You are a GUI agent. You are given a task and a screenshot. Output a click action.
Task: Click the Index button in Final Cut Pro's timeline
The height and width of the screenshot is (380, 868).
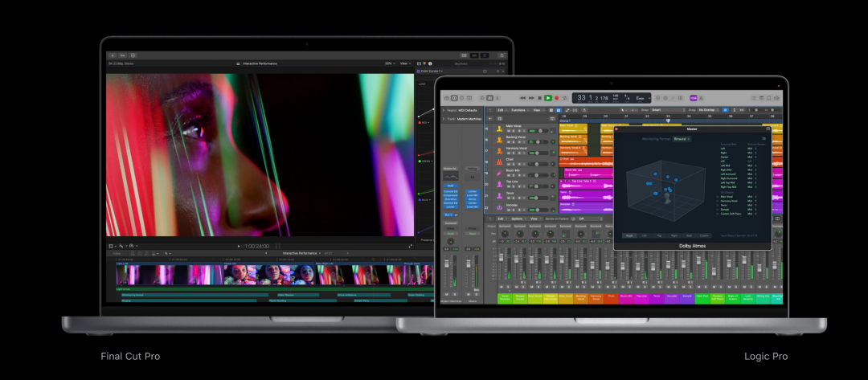click(117, 253)
